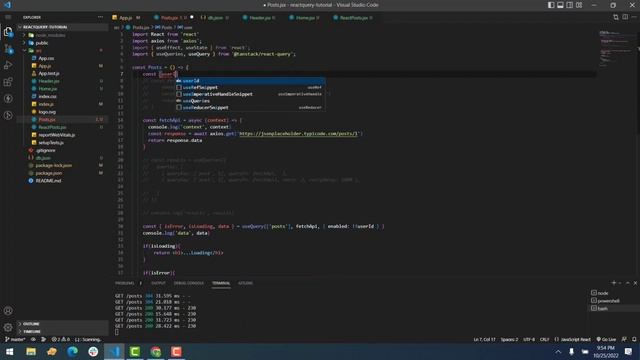Image resolution: width=640 pixels, height=360 pixels.
Task: Open the GITLENS panel tab
Action: [x=245, y=283]
